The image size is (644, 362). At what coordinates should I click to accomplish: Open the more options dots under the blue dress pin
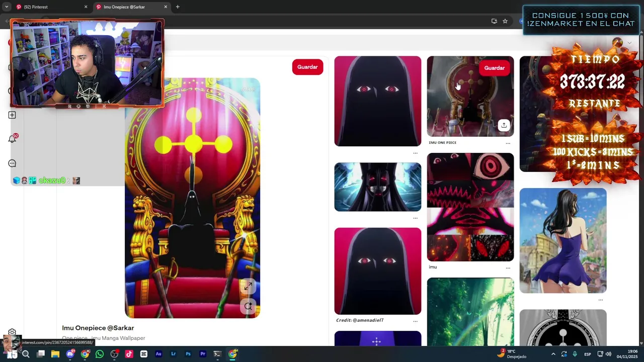pos(600,300)
